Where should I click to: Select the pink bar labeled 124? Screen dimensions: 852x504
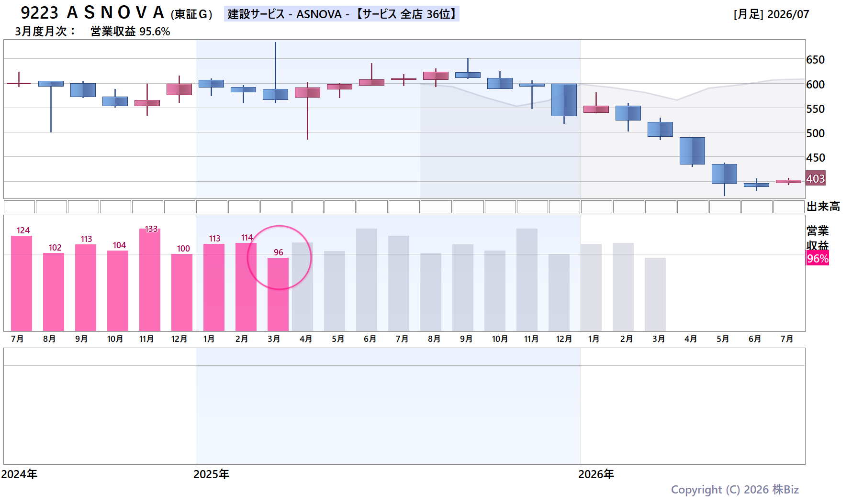click(x=22, y=283)
